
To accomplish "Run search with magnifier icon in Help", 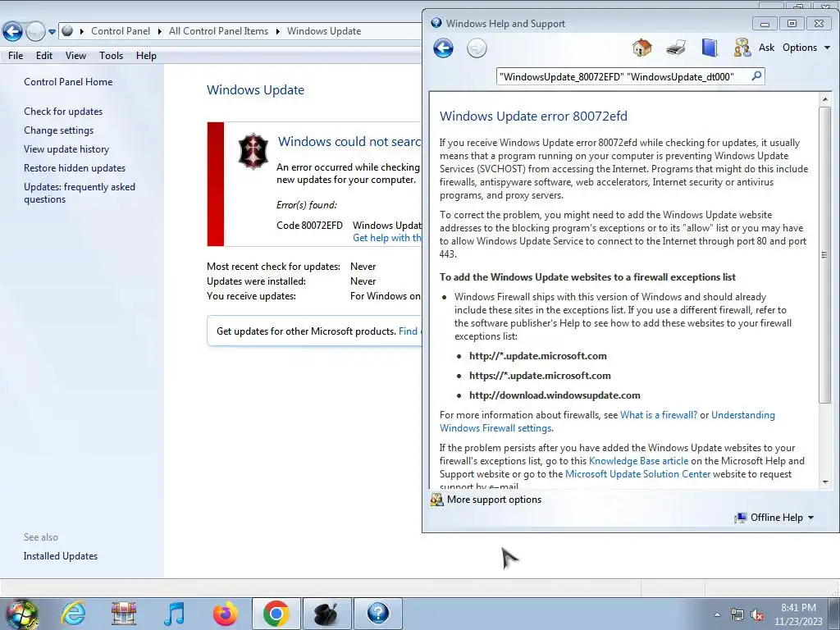I will click(x=756, y=76).
